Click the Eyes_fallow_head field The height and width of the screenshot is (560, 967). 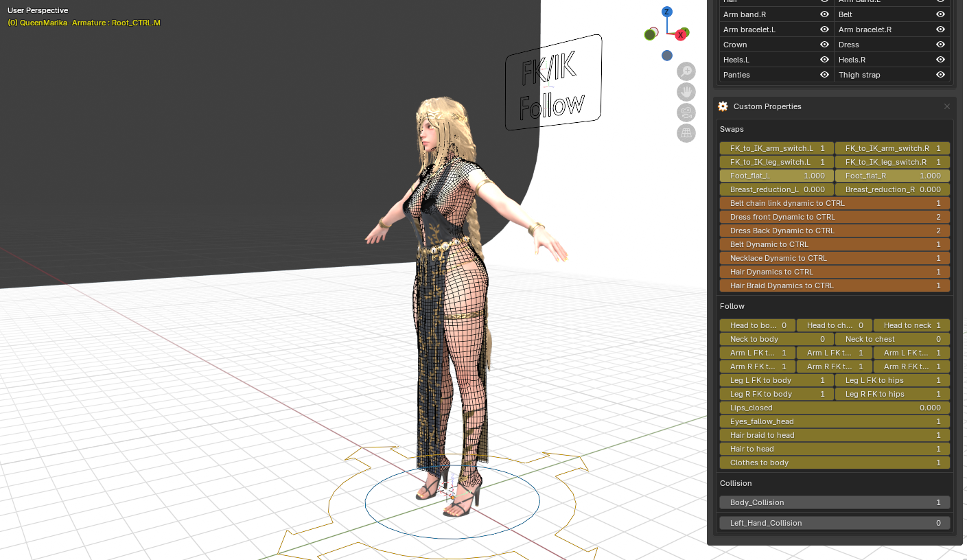pyautogui.click(x=835, y=421)
